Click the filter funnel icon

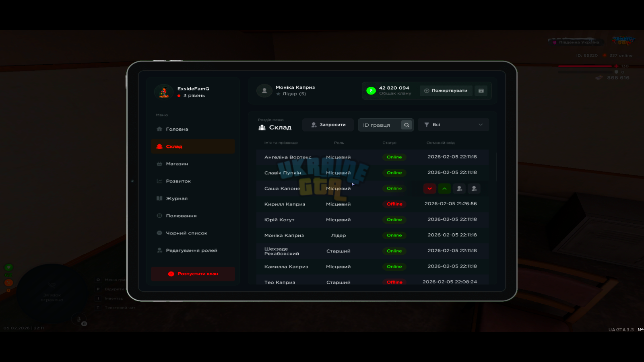[427, 125]
